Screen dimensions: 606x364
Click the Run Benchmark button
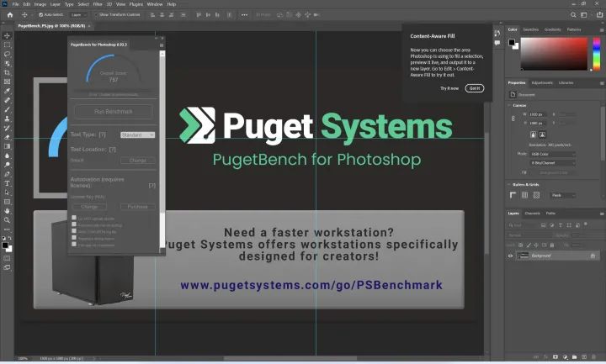(113, 111)
